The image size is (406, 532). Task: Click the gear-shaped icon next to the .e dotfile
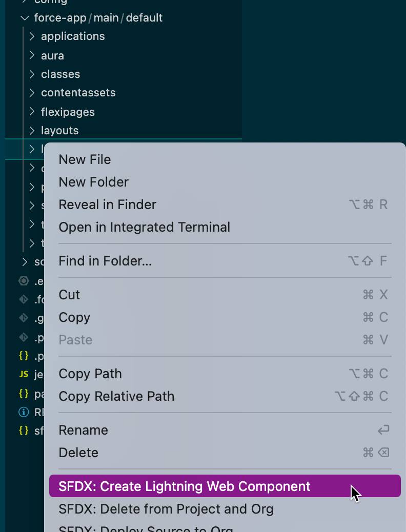click(24, 281)
